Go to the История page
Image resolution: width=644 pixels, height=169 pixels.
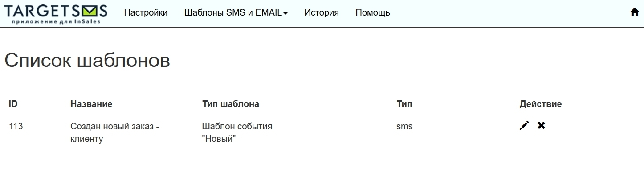click(322, 13)
